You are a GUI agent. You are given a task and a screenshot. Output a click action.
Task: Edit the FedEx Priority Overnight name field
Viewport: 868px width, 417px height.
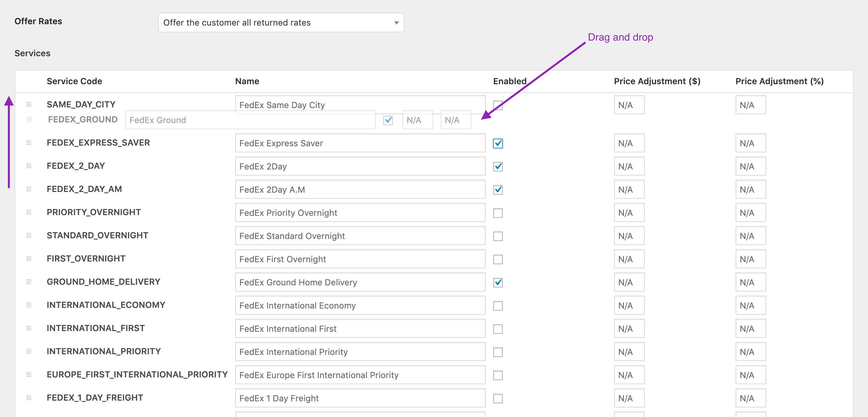pos(360,212)
